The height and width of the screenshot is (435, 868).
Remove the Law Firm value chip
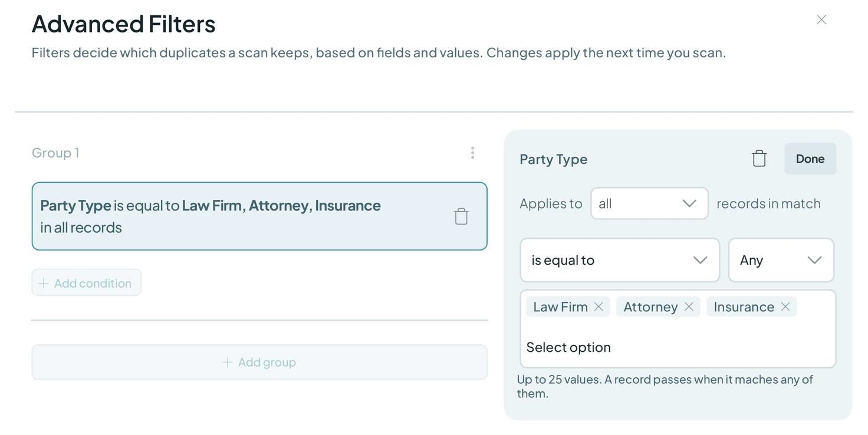point(599,307)
